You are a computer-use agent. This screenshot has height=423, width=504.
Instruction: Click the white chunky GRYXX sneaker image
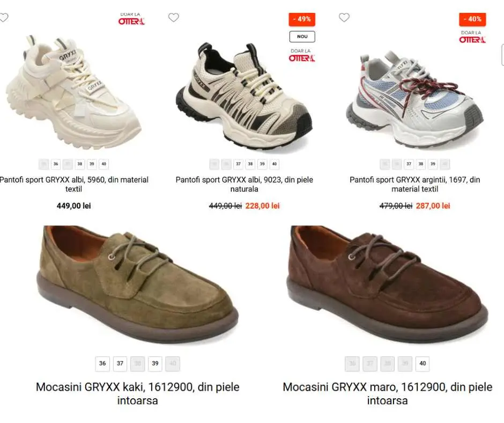point(73,92)
